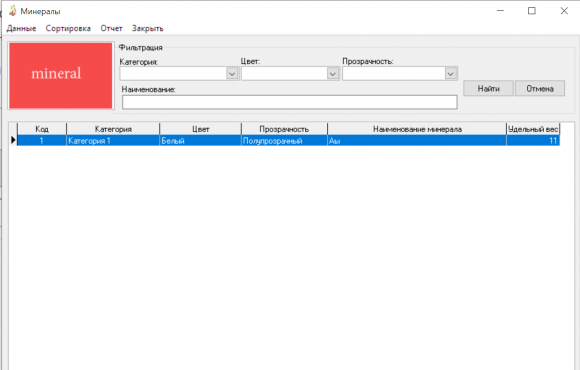Expand the Прозрачность dropdown arrow

coord(450,74)
